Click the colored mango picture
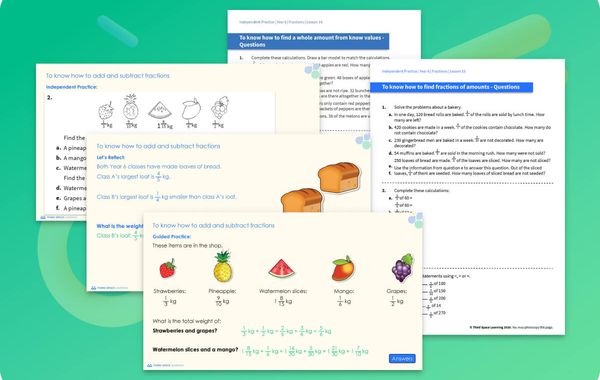This screenshot has width=600, height=380. point(342,268)
